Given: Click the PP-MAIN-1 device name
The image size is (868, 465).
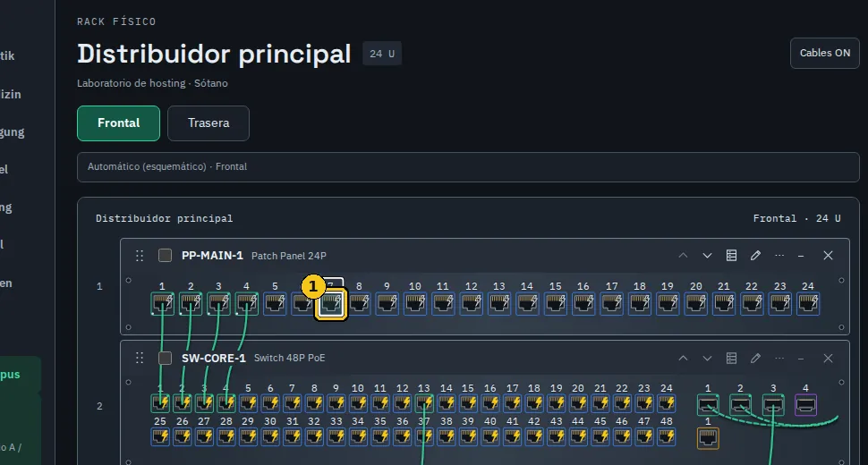Looking at the screenshot, I should click(212, 256).
